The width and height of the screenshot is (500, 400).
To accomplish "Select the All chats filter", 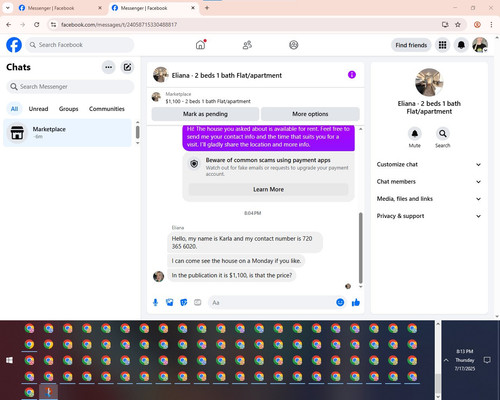I will tap(14, 109).
